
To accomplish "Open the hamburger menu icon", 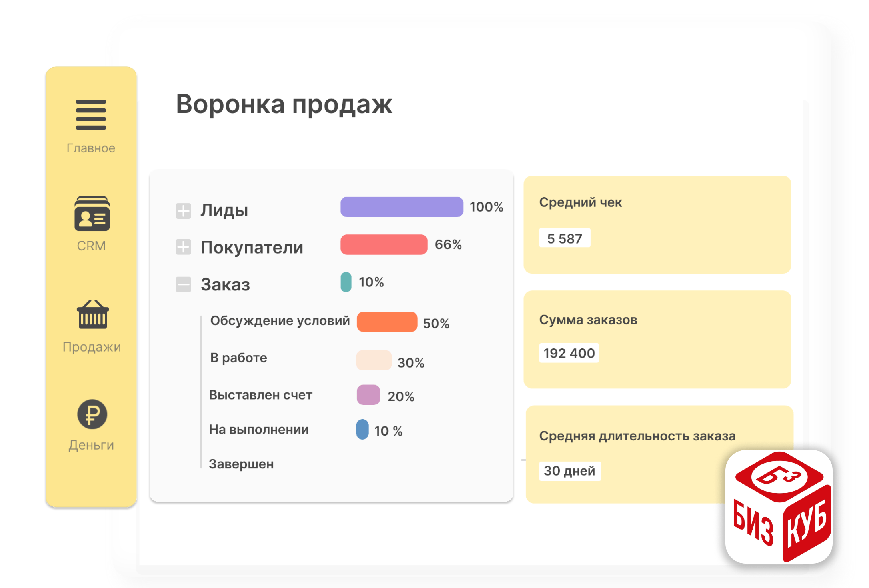I will (91, 115).
